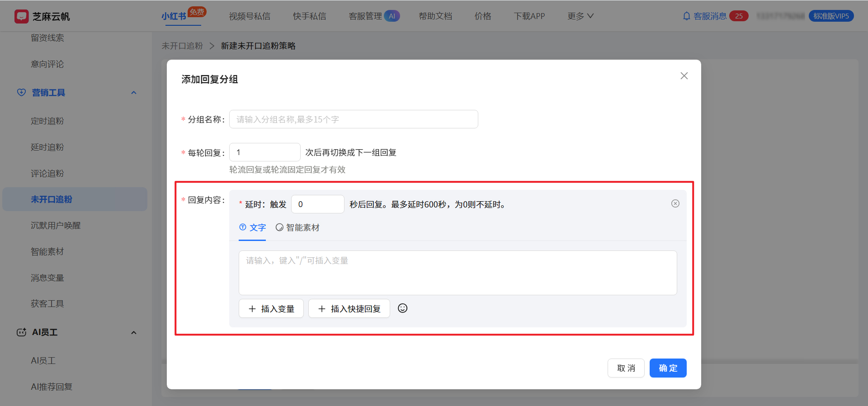Open 客服管理 in top navigation
868x406 pixels.
tap(365, 16)
